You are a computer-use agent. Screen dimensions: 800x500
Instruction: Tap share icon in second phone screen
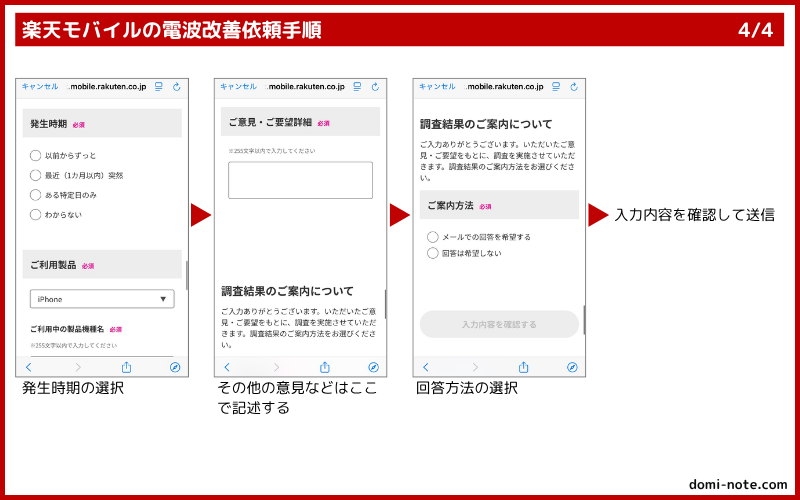coord(324,367)
